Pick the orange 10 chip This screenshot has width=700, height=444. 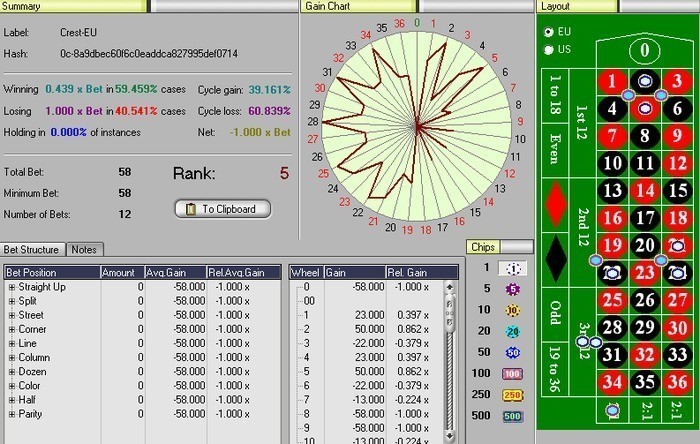click(x=512, y=310)
